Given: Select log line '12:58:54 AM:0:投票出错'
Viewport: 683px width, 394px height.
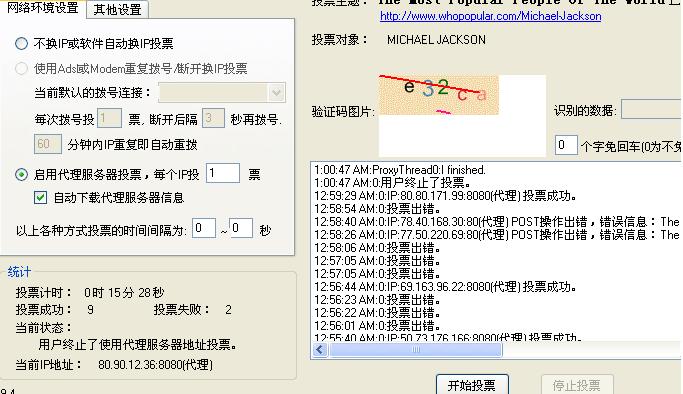Looking at the screenshot, I should [x=377, y=209].
